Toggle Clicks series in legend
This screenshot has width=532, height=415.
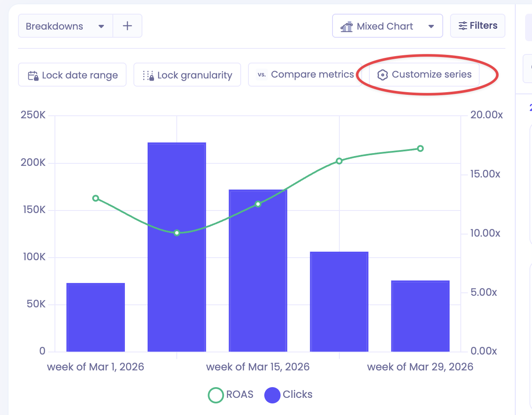pos(288,394)
